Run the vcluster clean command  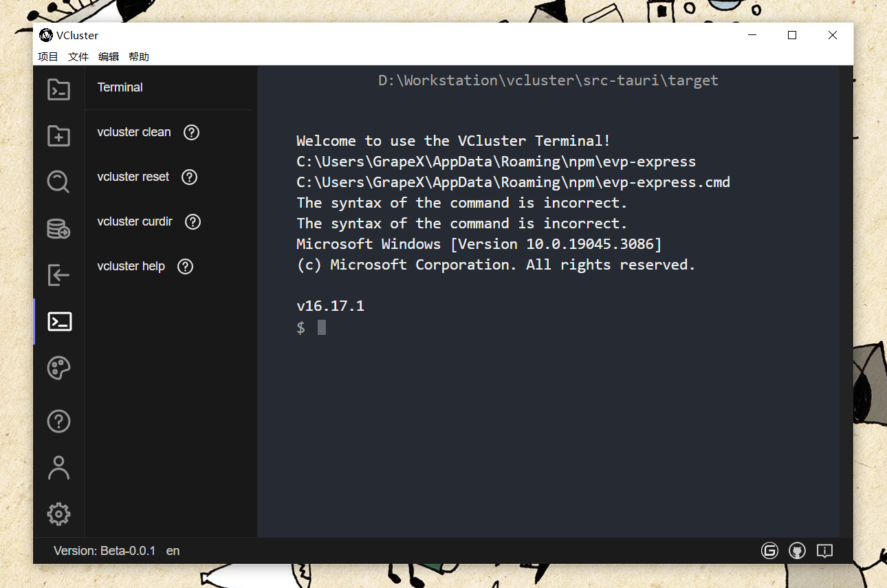[x=134, y=132]
